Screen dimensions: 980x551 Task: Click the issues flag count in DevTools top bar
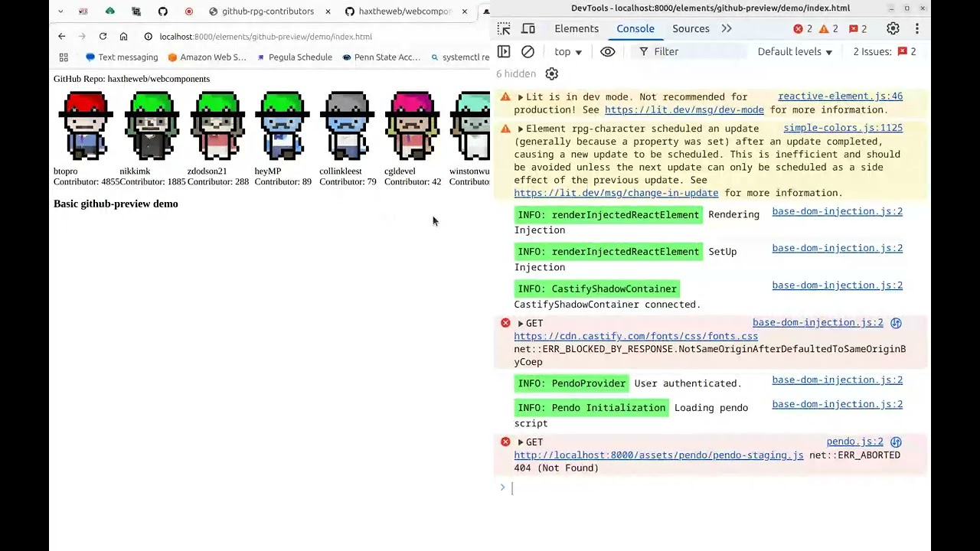tap(857, 28)
